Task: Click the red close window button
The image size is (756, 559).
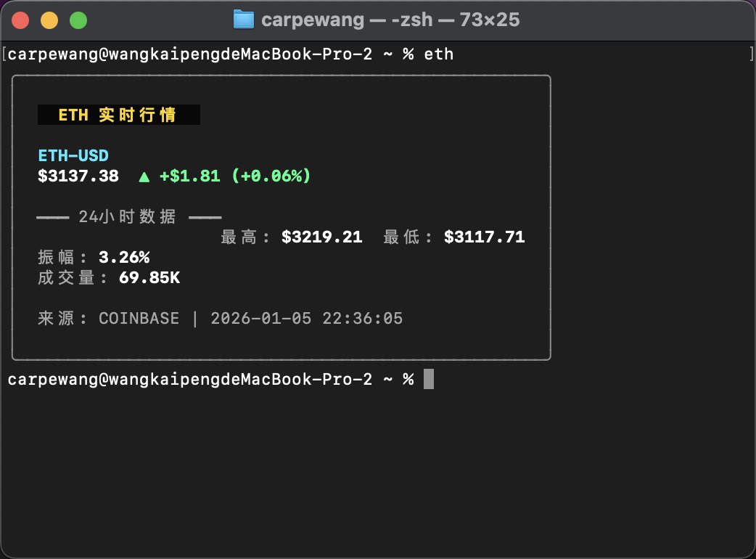Action: tap(20, 21)
